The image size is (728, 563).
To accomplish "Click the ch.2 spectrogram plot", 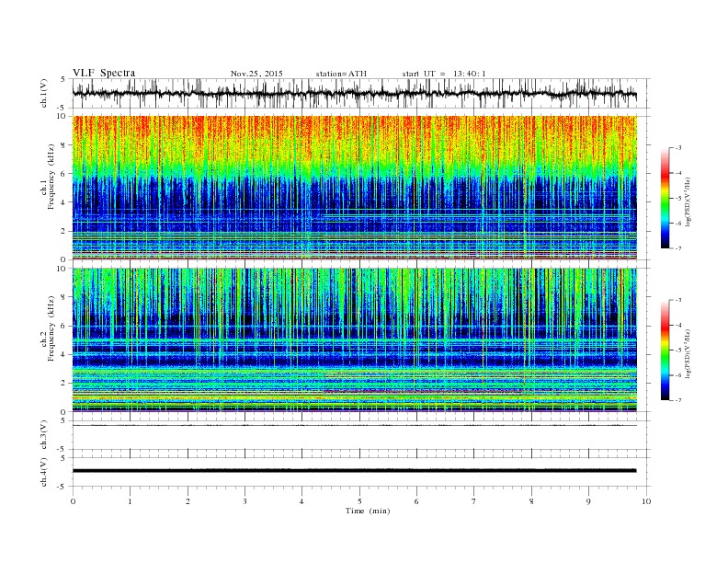I will (x=354, y=340).
